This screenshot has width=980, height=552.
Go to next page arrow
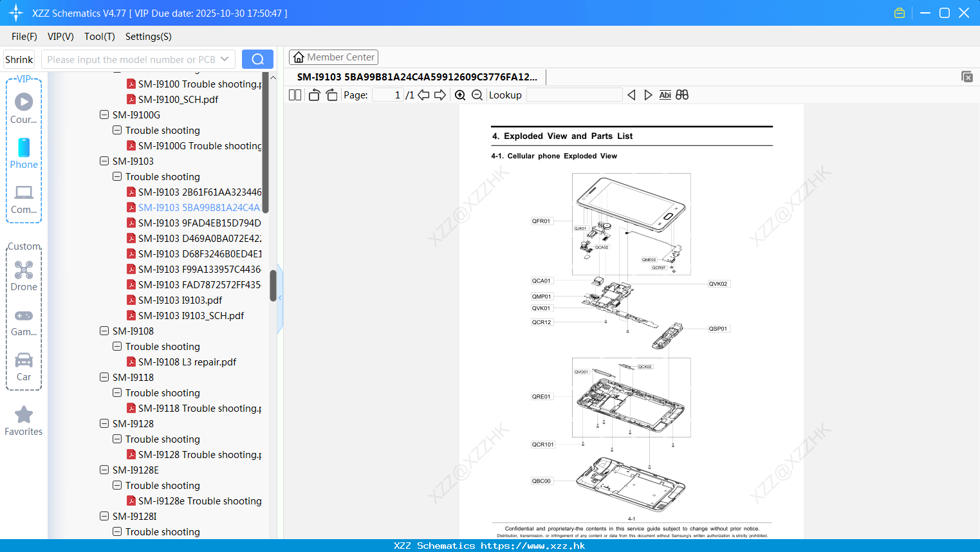(440, 95)
